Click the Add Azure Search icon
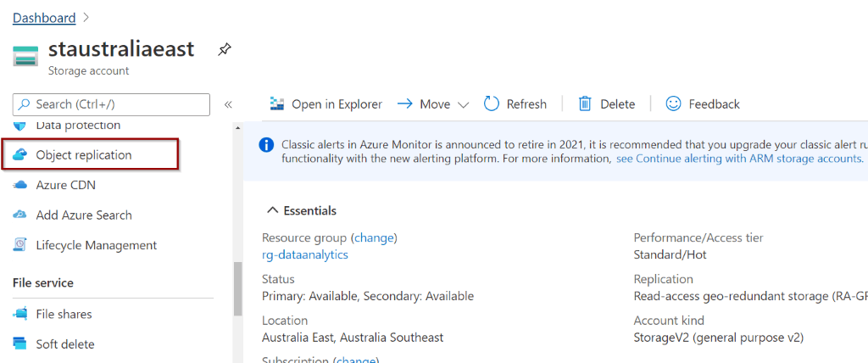This screenshot has width=868, height=363. 20,215
